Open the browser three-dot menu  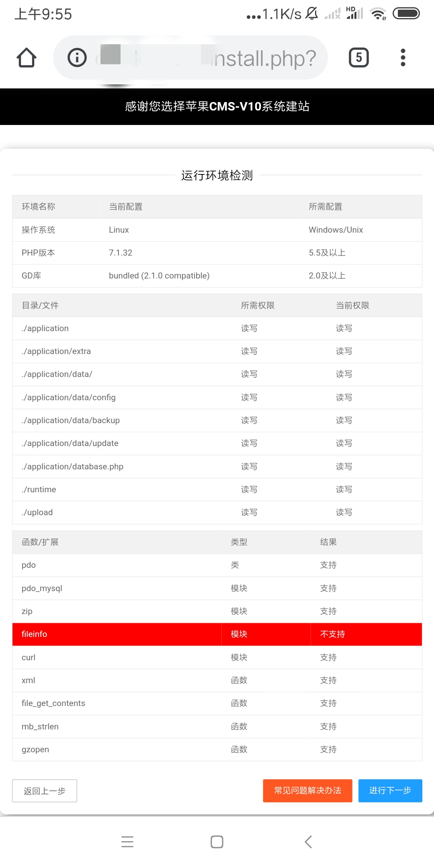[403, 57]
